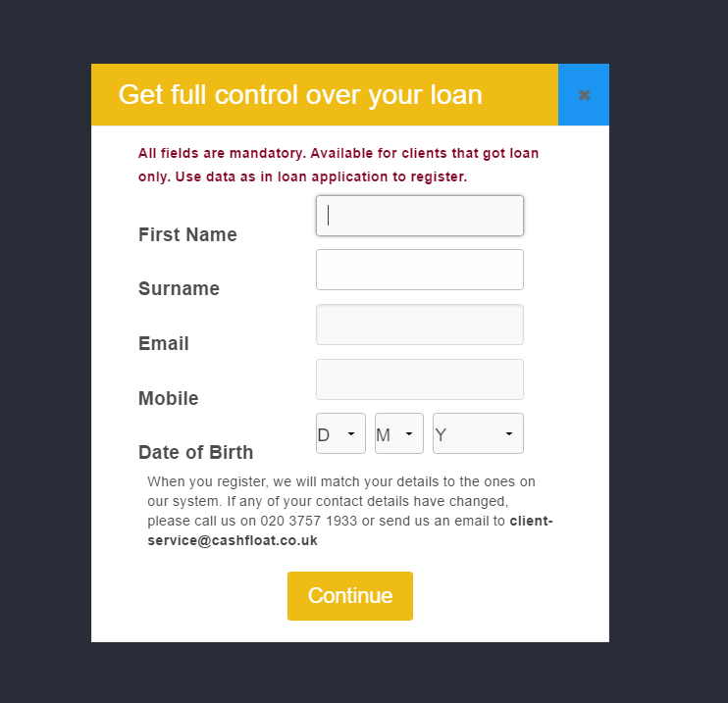Click the Surname label
Screen dimensions: 728x703
coord(179,289)
